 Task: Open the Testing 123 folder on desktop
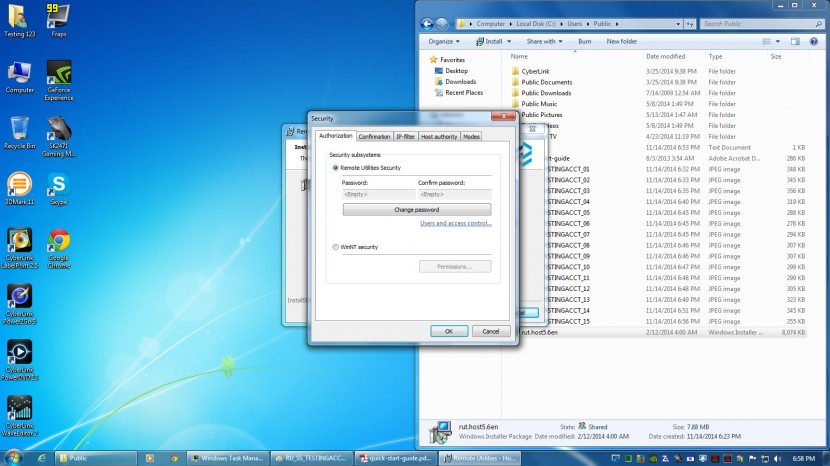(19, 21)
